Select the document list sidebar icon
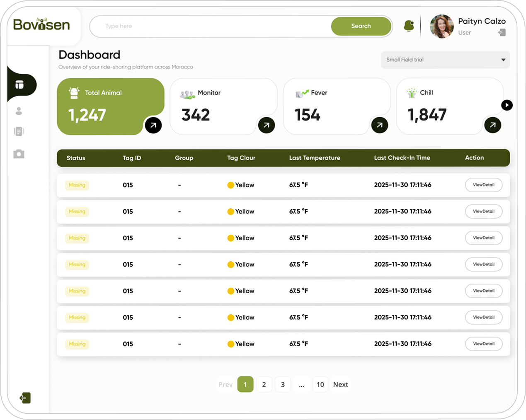Screen dimensions: 526x420 point(19,132)
